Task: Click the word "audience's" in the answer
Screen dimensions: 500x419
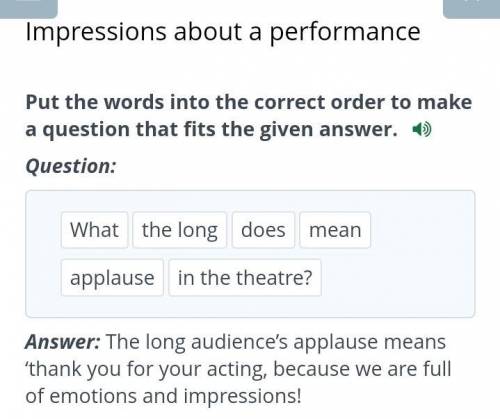Action: point(239,342)
